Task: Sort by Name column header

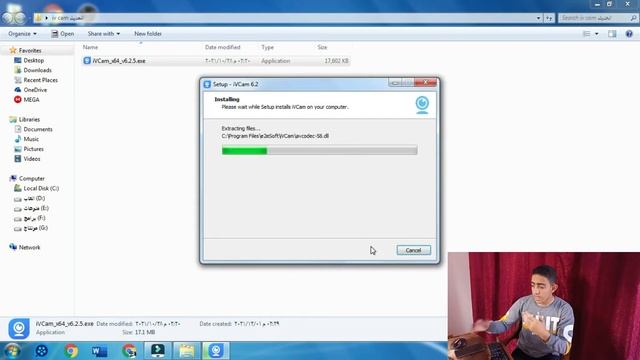Action: point(90,47)
